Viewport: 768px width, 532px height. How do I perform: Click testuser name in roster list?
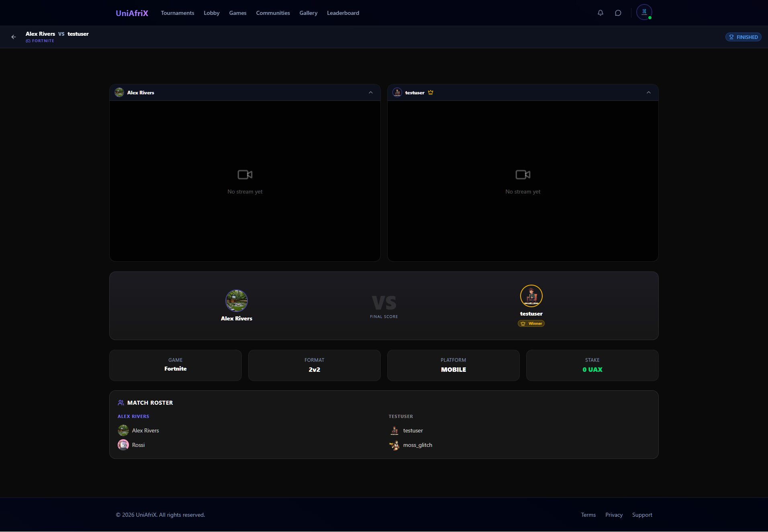pos(413,430)
